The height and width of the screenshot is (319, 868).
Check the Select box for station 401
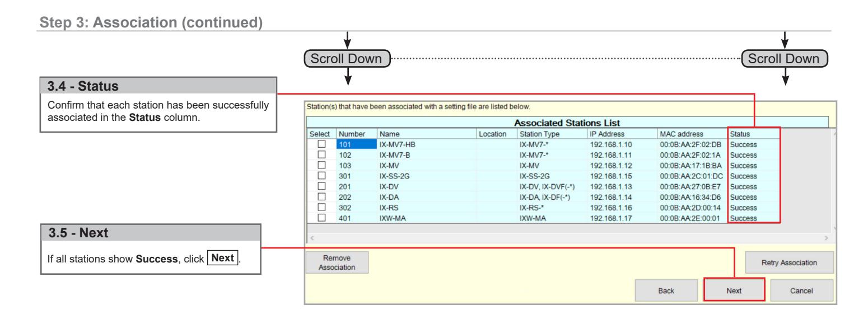click(x=321, y=217)
